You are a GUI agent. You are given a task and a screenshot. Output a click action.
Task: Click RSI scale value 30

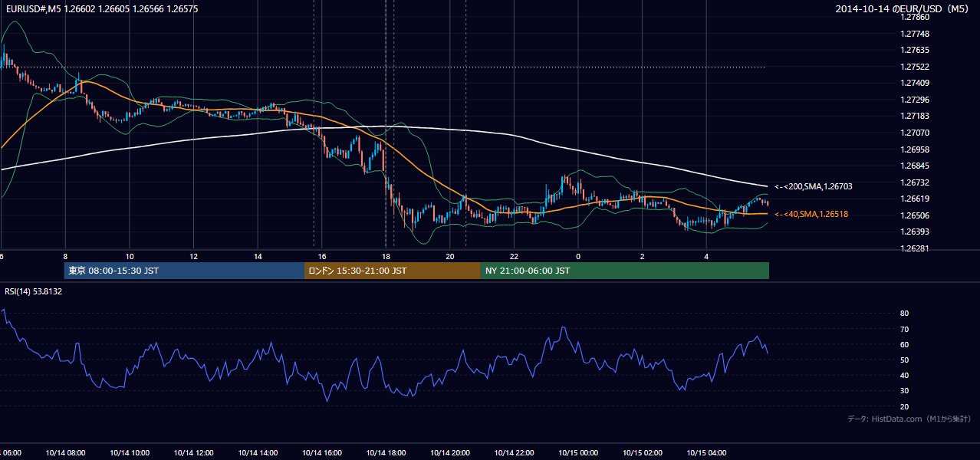pyautogui.click(x=904, y=391)
